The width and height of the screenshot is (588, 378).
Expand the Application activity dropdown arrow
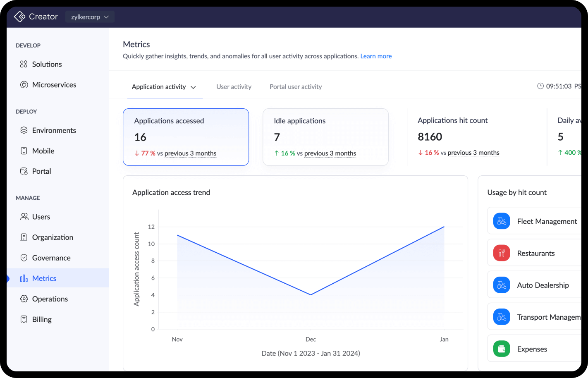[193, 87]
